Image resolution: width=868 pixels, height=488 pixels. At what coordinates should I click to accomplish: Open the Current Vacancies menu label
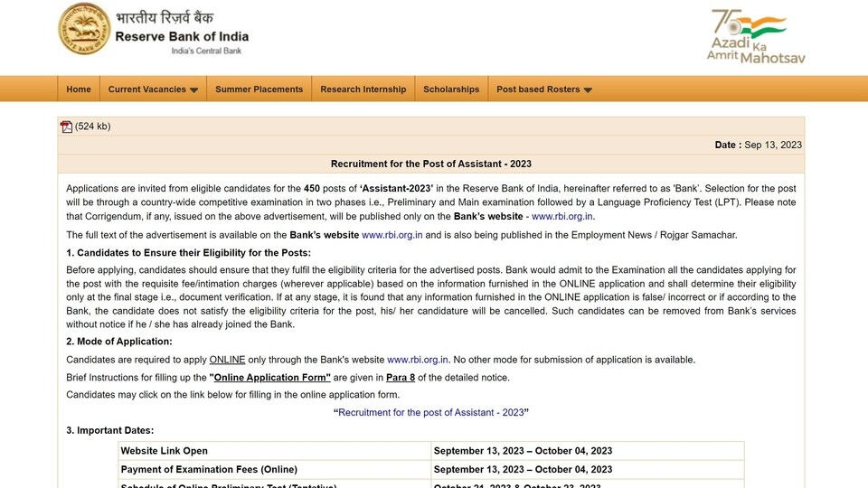pos(147,89)
